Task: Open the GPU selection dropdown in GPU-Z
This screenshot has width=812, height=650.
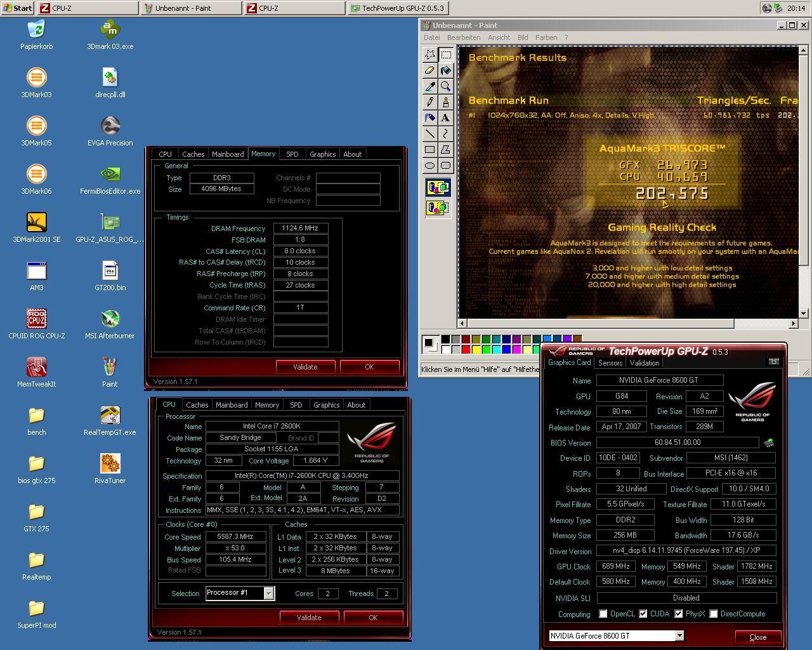Action: (679, 635)
